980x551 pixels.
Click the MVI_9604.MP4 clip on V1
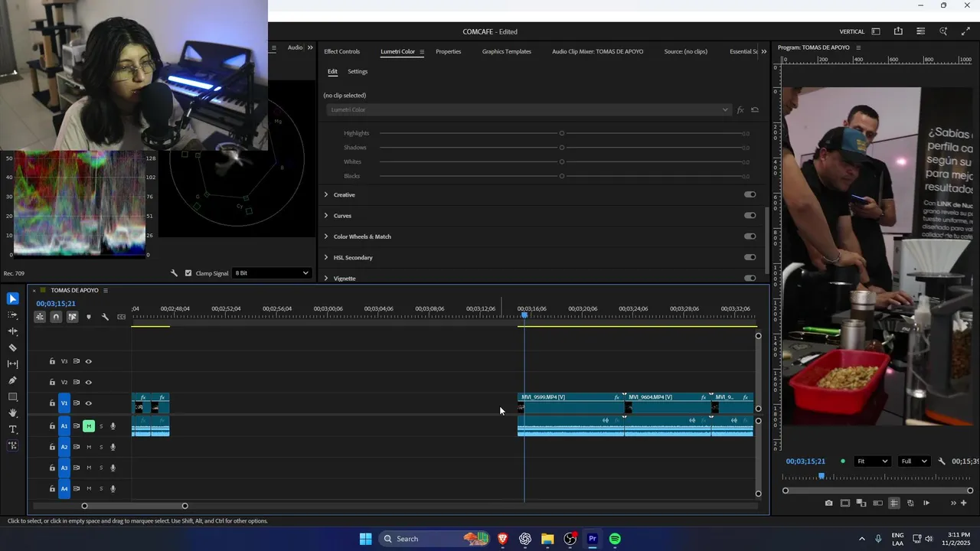coord(668,403)
